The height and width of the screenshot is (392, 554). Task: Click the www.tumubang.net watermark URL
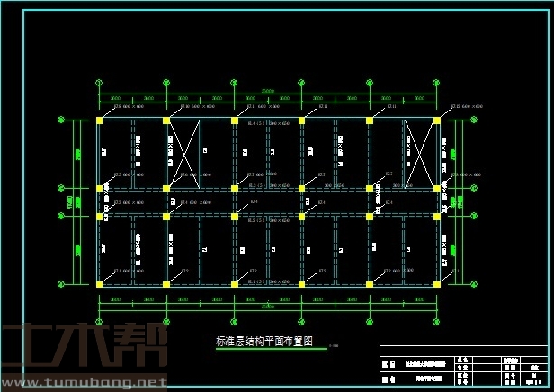coord(84,383)
